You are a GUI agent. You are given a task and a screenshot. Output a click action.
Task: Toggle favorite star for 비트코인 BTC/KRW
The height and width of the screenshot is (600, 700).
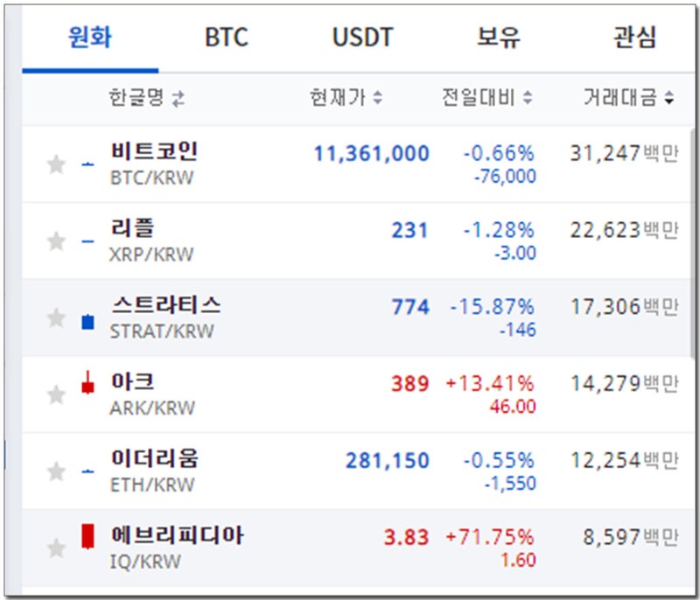(x=57, y=164)
